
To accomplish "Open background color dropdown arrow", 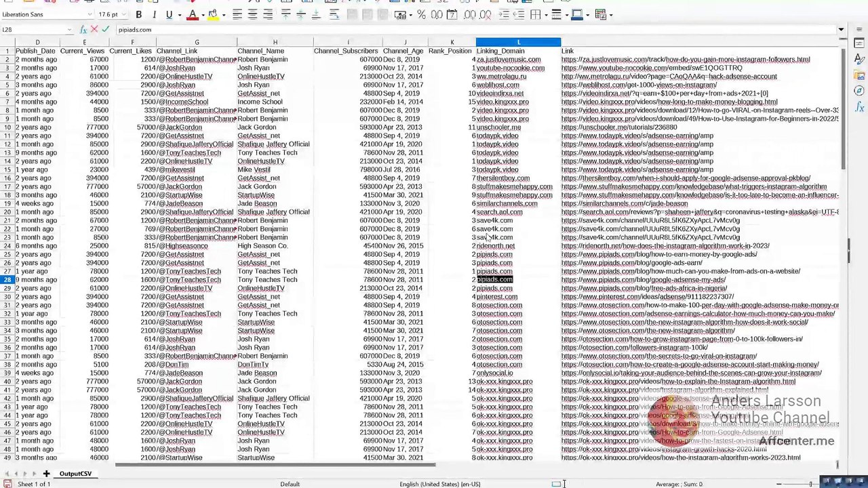I will pos(587,14).
